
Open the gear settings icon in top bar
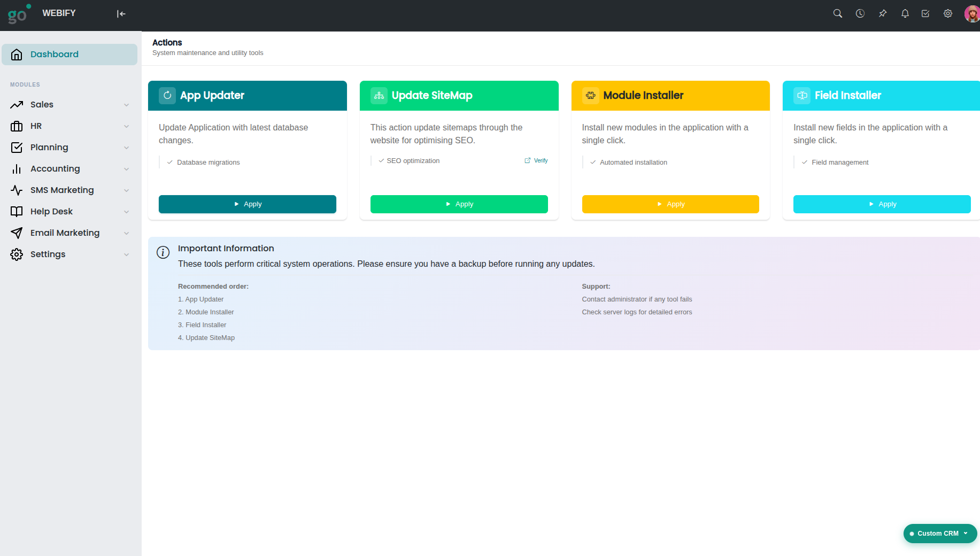tap(948, 14)
